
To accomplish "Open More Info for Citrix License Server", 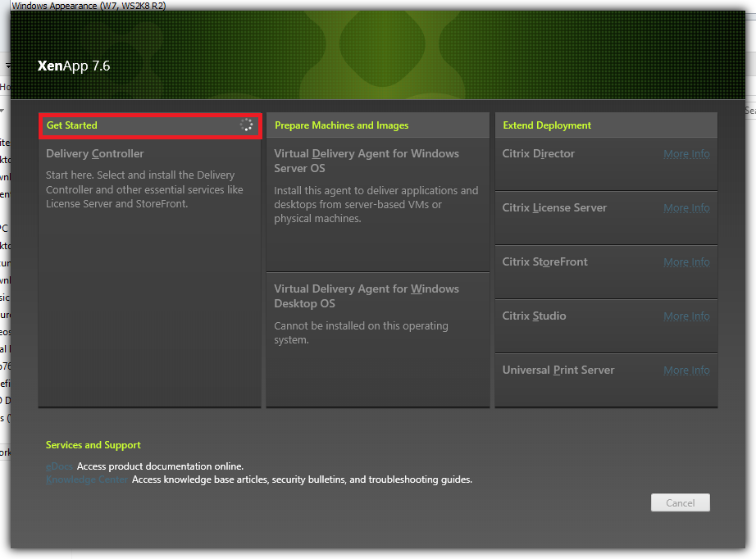I will tap(686, 207).
